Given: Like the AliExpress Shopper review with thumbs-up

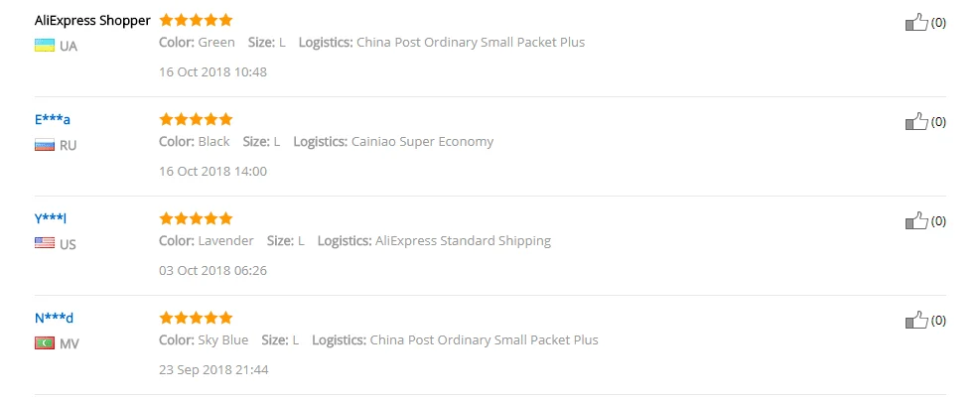Looking at the screenshot, I should tap(916, 23).
